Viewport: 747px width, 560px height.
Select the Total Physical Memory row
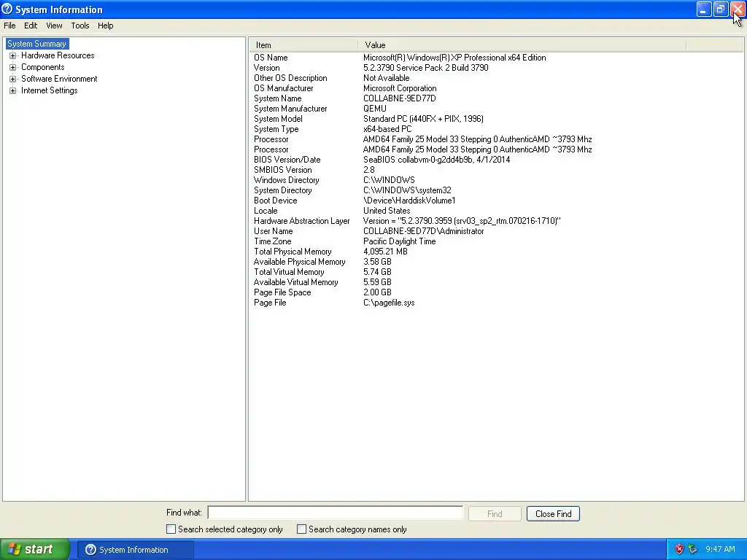[x=496, y=252]
